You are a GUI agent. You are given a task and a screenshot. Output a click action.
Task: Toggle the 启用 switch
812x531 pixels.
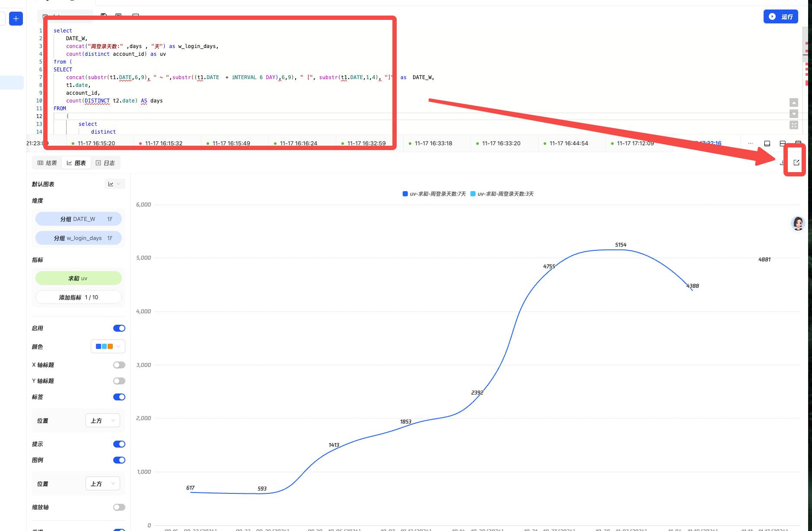(119, 328)
